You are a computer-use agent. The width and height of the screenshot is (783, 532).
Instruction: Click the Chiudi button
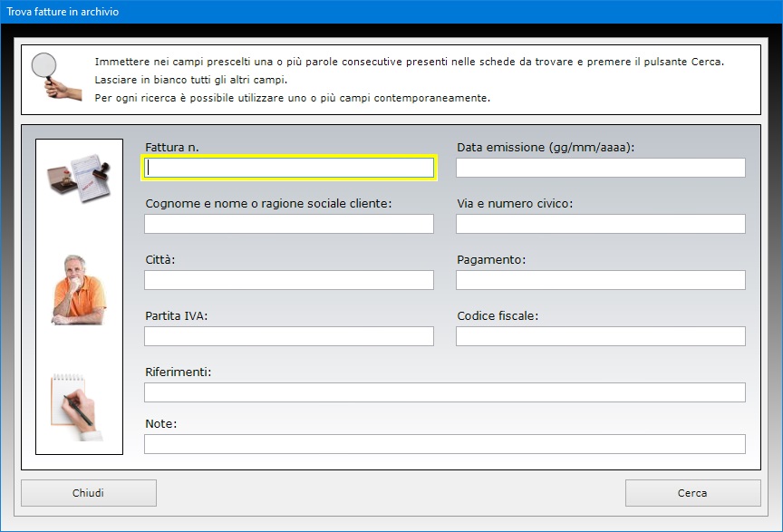[x=89, y=493]
